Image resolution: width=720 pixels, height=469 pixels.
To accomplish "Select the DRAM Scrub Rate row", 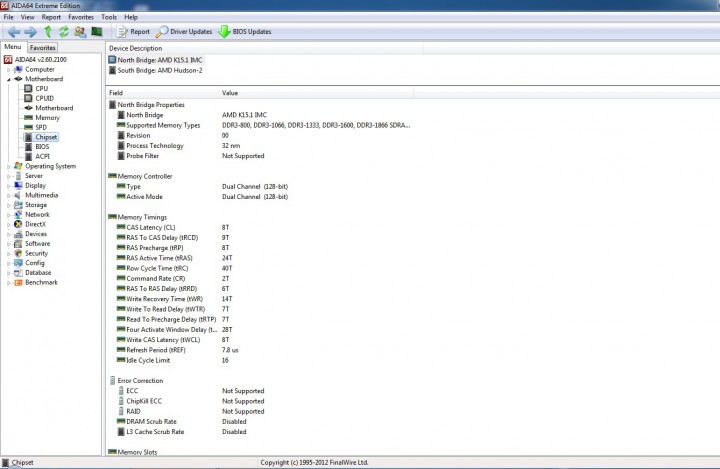I will tap(182, 421).
